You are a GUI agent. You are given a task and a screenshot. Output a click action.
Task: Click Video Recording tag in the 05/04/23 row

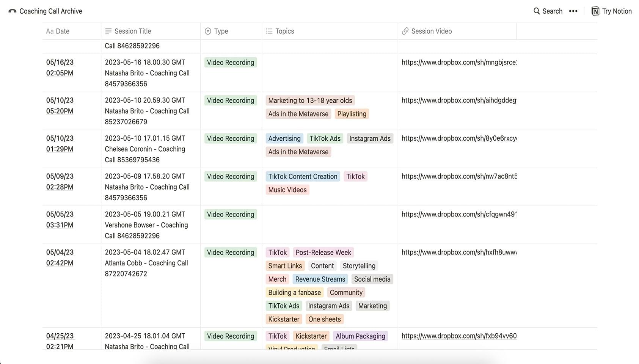coord(231,252)
